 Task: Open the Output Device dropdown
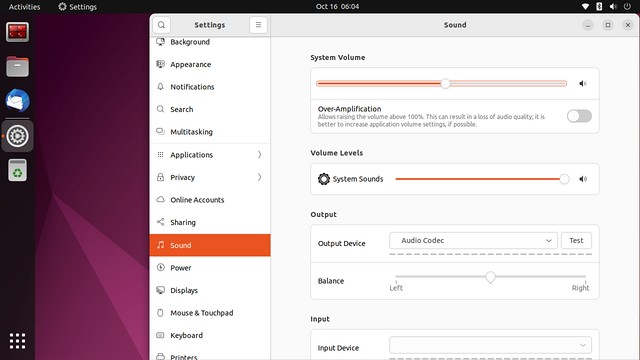[x=473, y=240]
